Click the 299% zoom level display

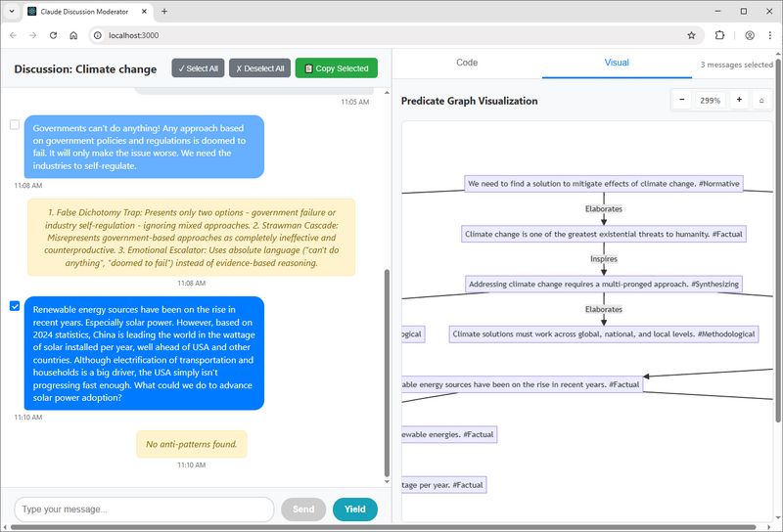pos(711,101)
